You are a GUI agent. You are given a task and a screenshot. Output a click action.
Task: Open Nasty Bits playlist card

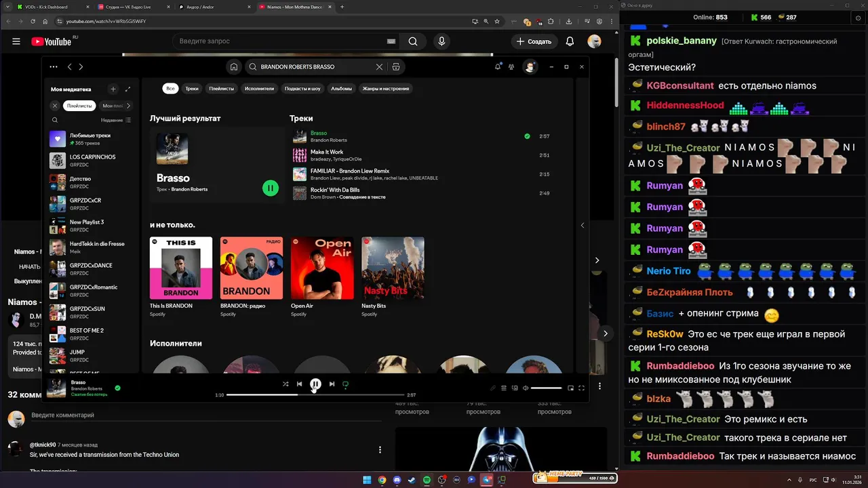(x=393, y=277)
